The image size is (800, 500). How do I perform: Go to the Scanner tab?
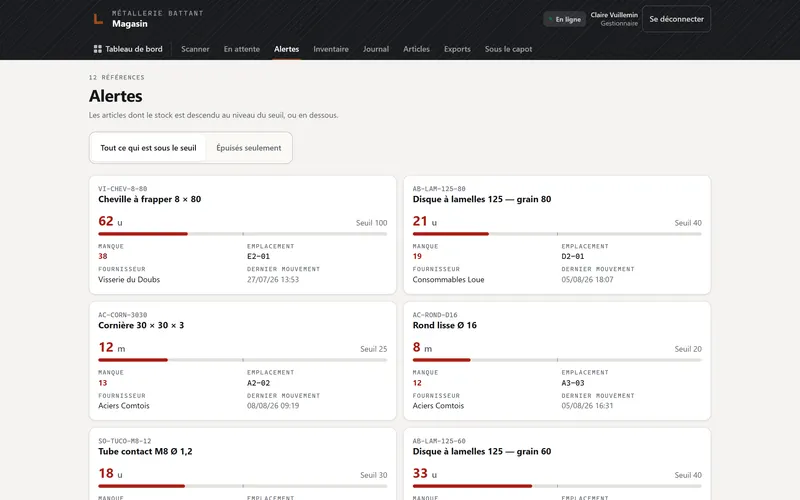[x=195, y=49]
